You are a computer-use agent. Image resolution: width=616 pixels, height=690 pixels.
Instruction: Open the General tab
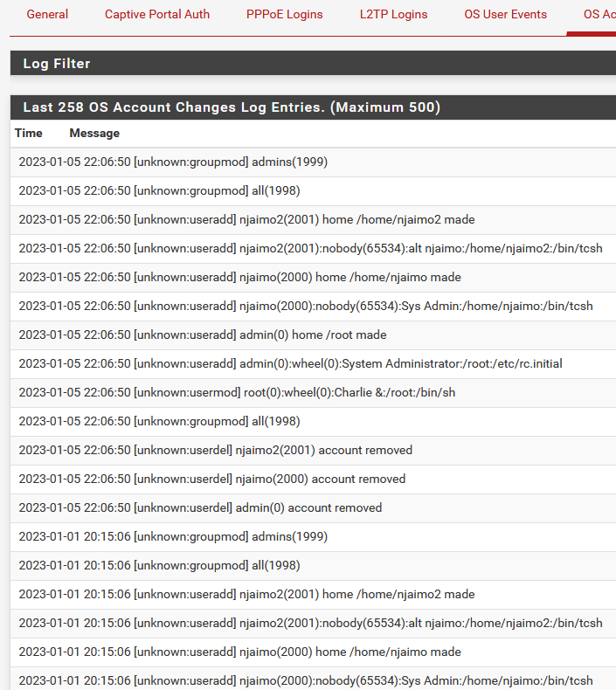pyautogui.click(x=47, y=14)
